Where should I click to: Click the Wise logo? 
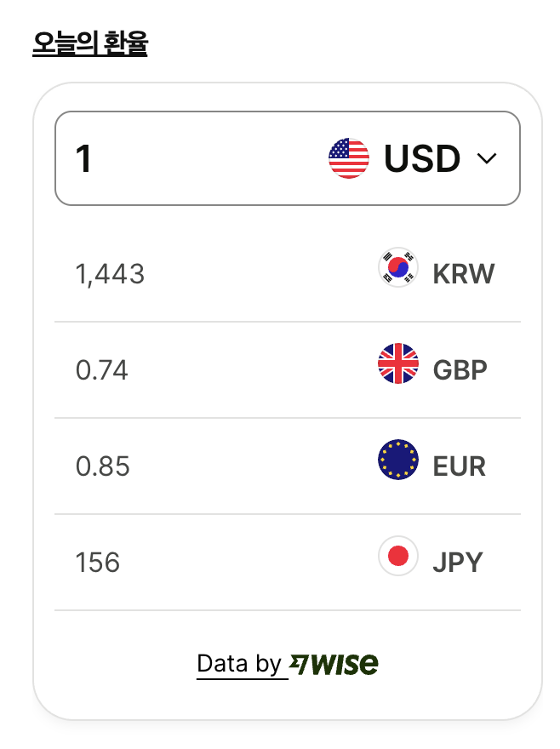coord(334,664)
